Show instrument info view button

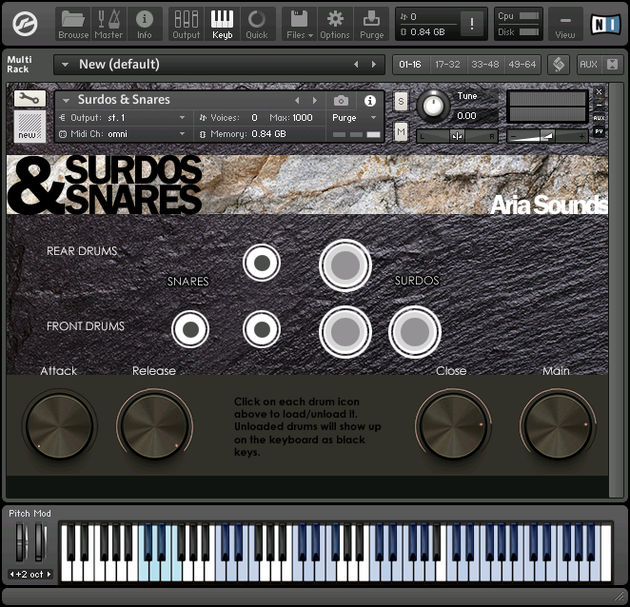click(370, 100)
